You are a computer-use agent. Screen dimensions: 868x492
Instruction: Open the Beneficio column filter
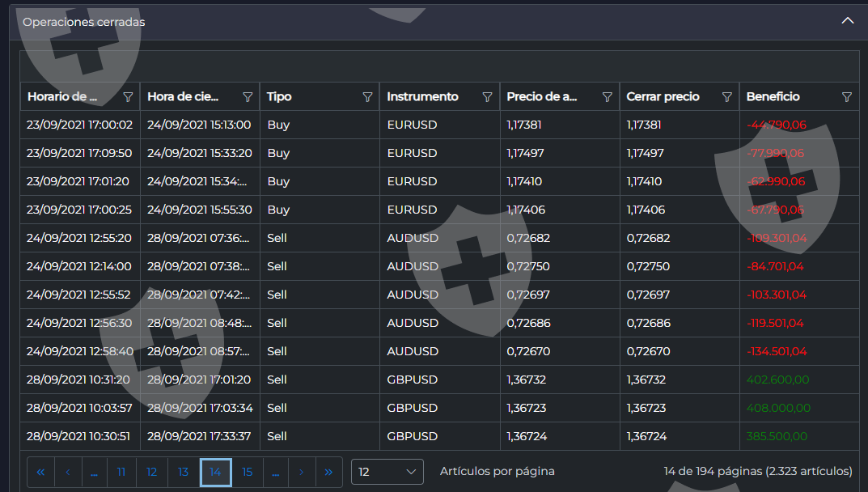846,97
